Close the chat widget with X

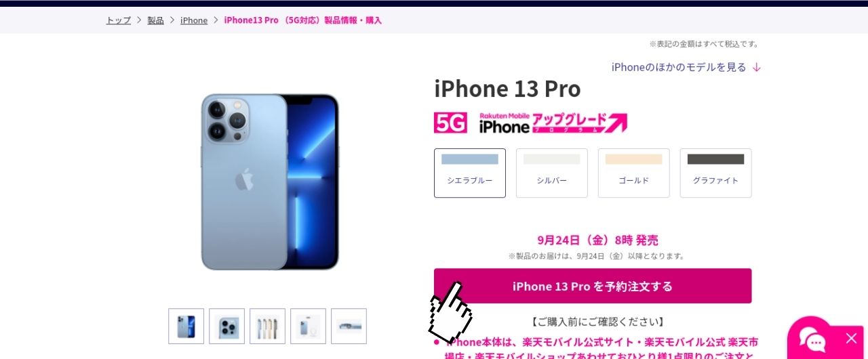(851, 338)
